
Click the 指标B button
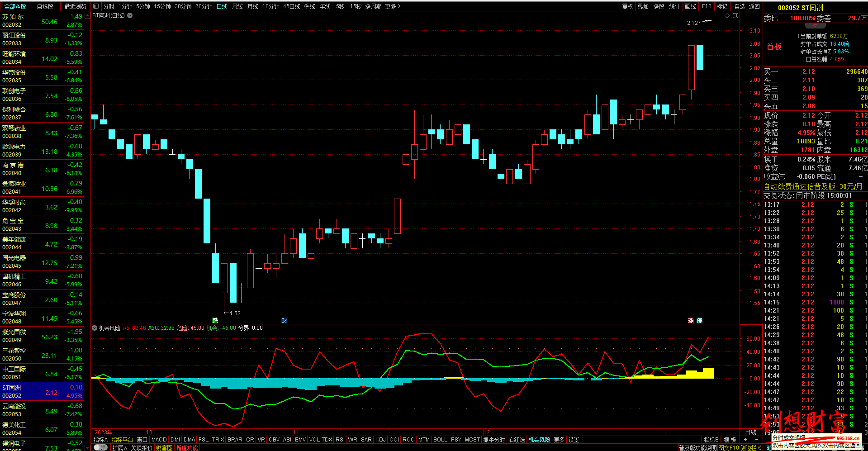click(711, 439)
